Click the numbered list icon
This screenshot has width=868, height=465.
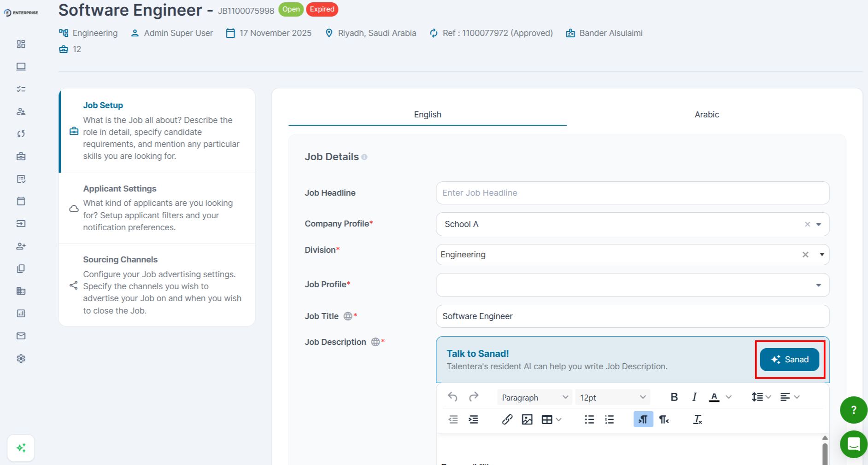point(609,419)
